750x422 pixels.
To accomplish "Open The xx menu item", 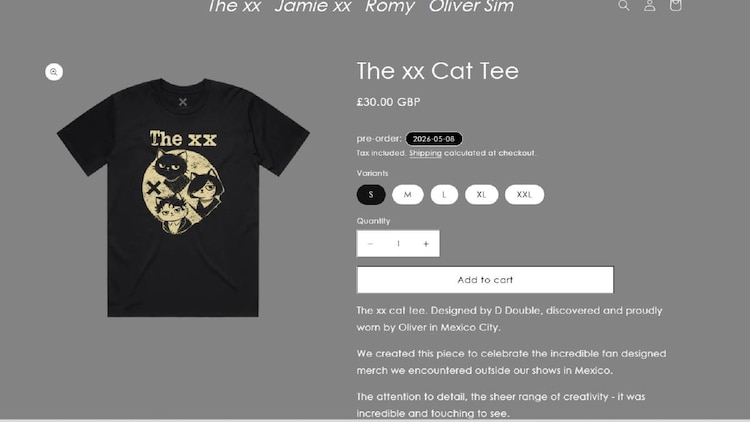I will tap(234, 6).
